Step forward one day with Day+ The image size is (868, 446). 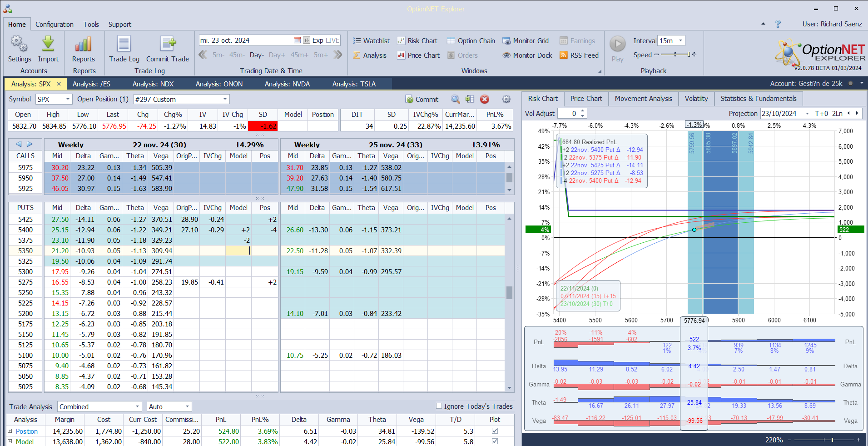coord(277,55)
